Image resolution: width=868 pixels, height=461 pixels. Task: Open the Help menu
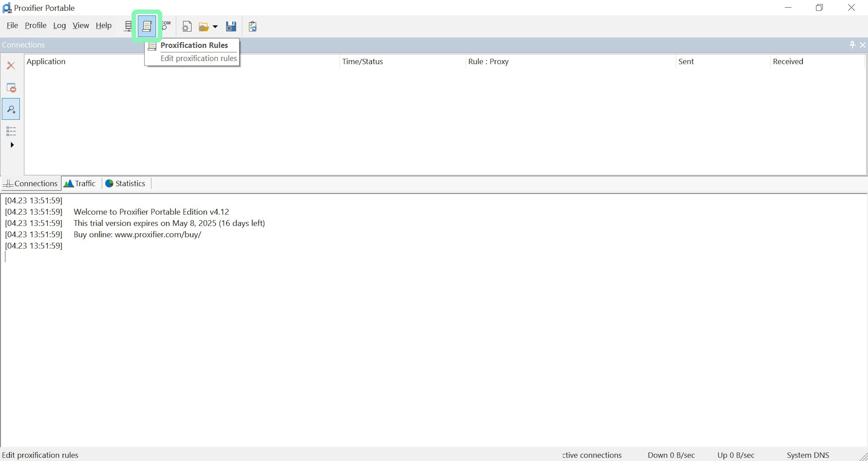coord(104,26)
